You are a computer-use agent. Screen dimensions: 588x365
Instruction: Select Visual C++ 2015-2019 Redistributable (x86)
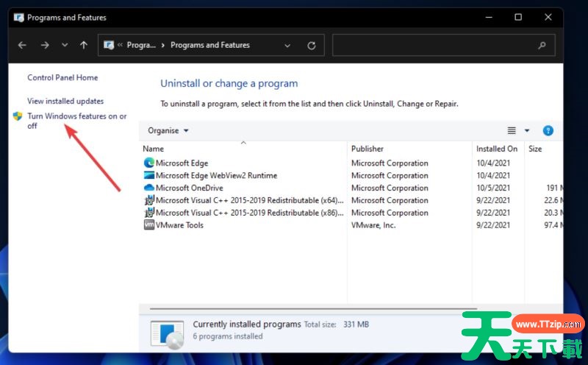tap(249, 213)
